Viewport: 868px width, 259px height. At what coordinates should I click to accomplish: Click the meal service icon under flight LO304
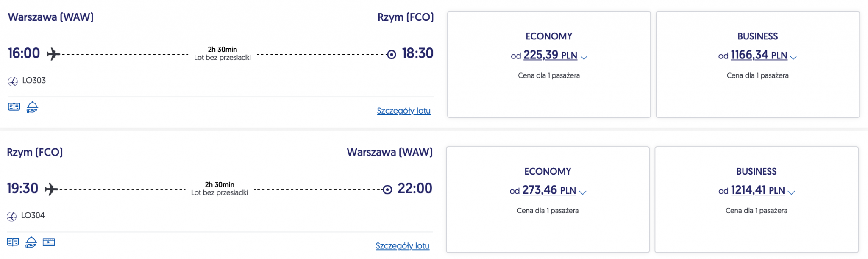click(31, 242)
